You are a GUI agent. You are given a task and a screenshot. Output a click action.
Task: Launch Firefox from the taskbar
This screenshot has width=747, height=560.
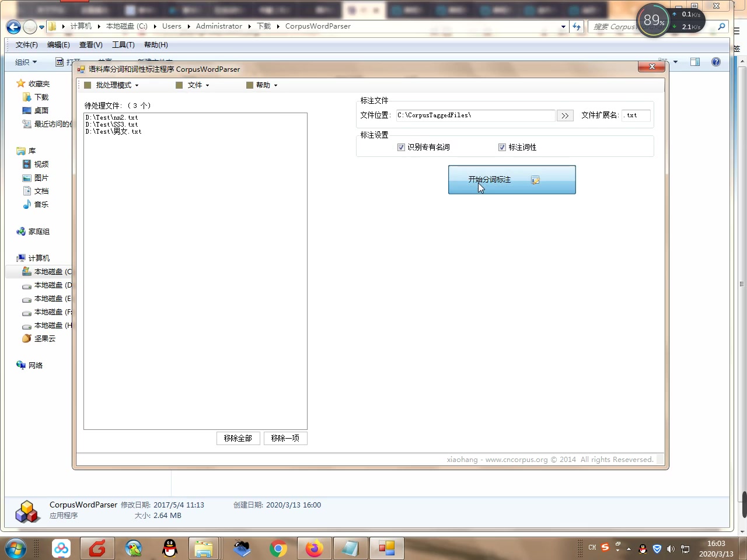[x=315, y=548]
